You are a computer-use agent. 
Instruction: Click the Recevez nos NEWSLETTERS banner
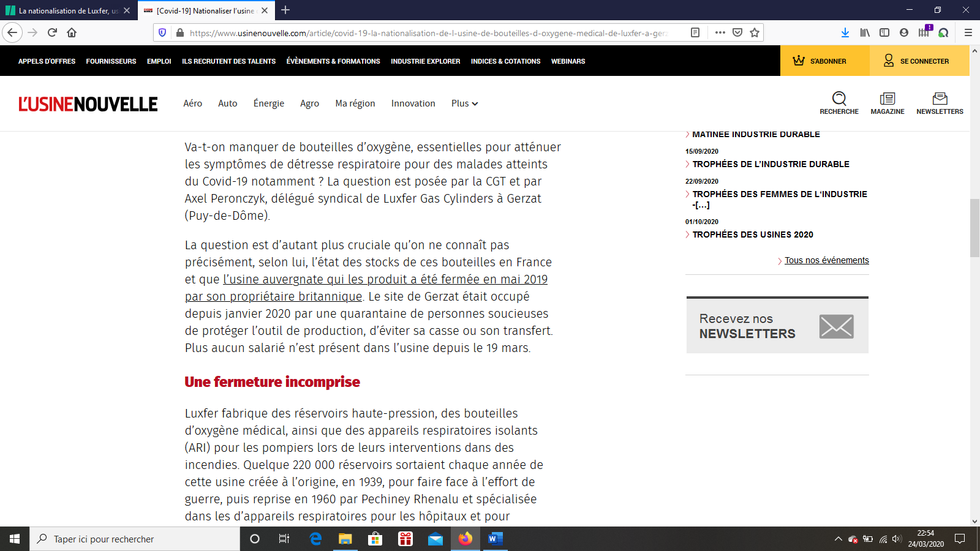click(x=777, y=325)
